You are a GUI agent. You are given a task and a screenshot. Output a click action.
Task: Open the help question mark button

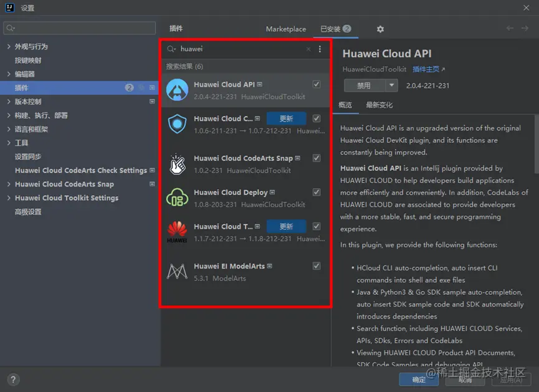(13, 380)
